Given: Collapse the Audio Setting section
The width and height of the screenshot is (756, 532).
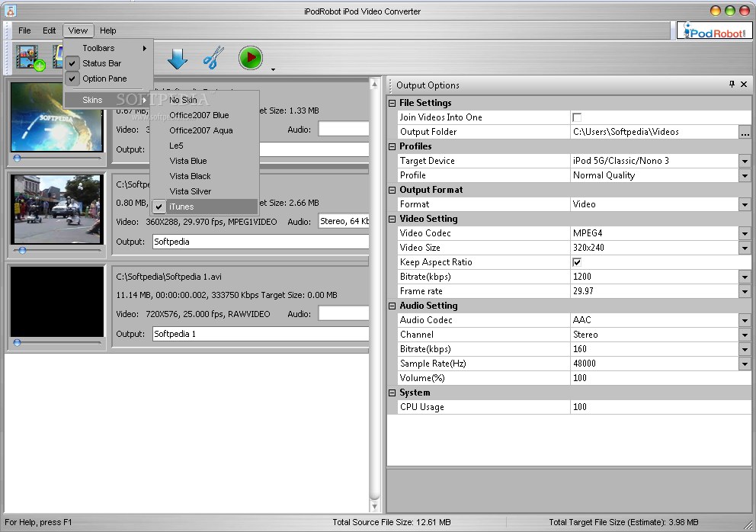Looking at the screenshot, I should [x=392, y=306].
